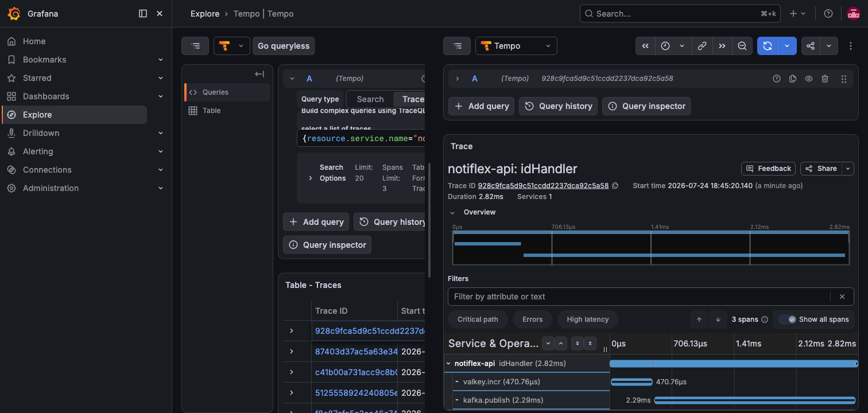Viewport: 868px width, 413px height.
Task: Switch to the Search query type tab
Action: 370,99
